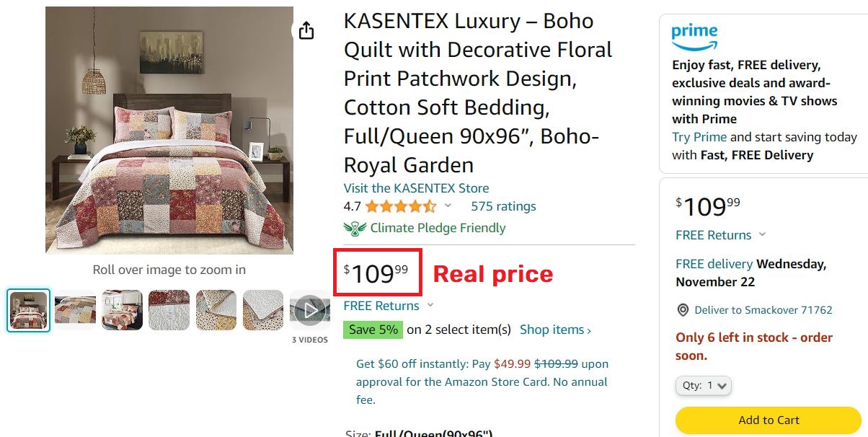Screen dimensions: 868x437
Task: Expand the rating breakdown chevron next to stars
Action: 448,208
